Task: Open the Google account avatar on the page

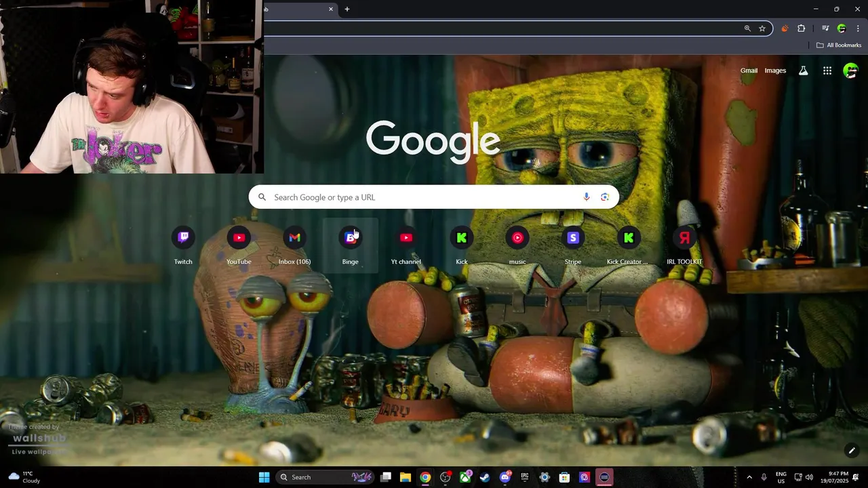Action: click(x=850, y=70)
